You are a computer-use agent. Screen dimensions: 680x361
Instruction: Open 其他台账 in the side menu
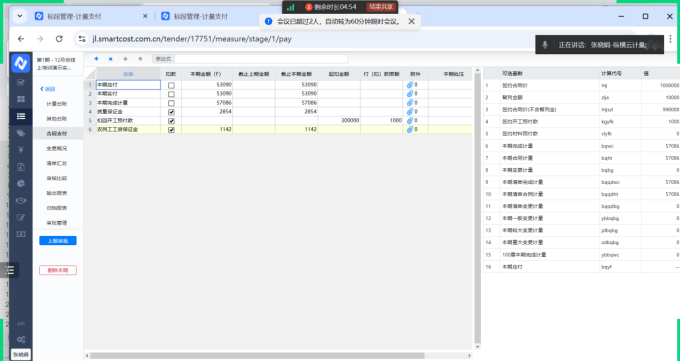pos(57,118)
